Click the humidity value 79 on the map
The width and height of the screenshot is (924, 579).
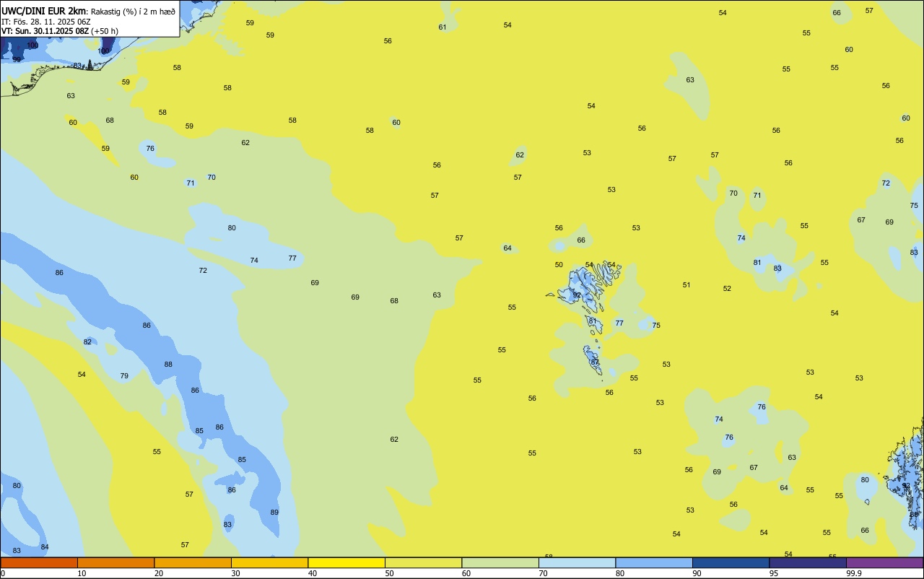pos(124,376)
